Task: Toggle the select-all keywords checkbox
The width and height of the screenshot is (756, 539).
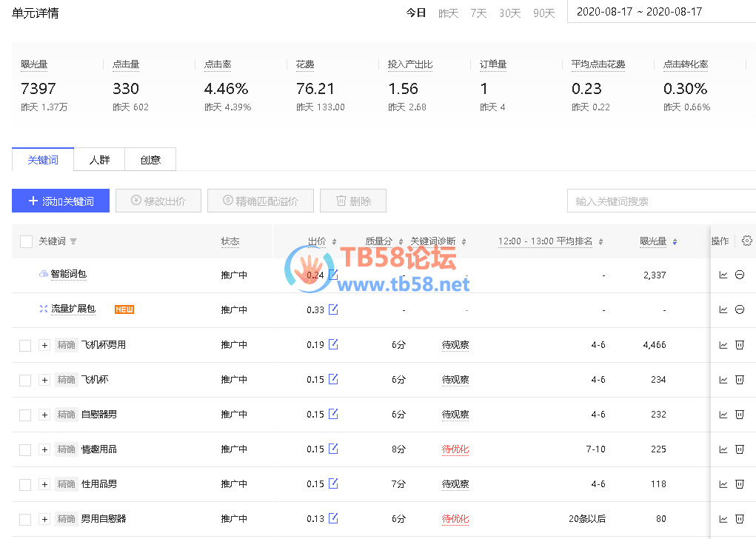Action: (x=27, y=241)
